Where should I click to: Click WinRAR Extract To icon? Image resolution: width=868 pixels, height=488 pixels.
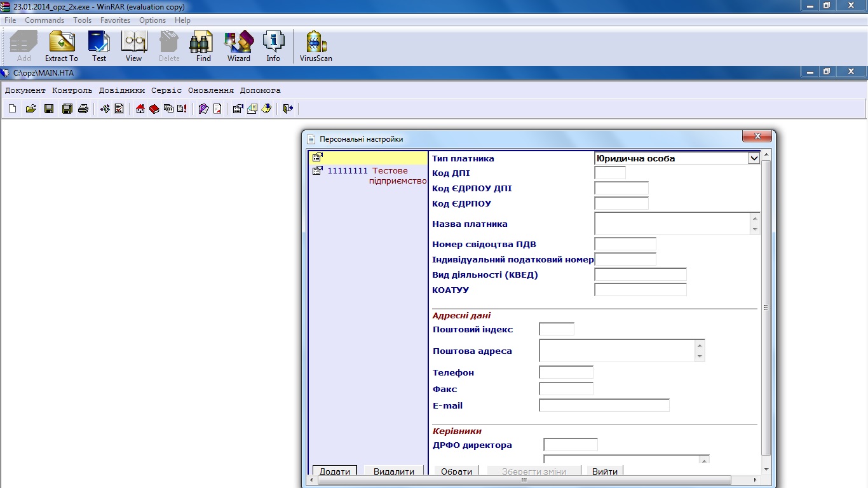pyautogui.click(x=62, y=46)
